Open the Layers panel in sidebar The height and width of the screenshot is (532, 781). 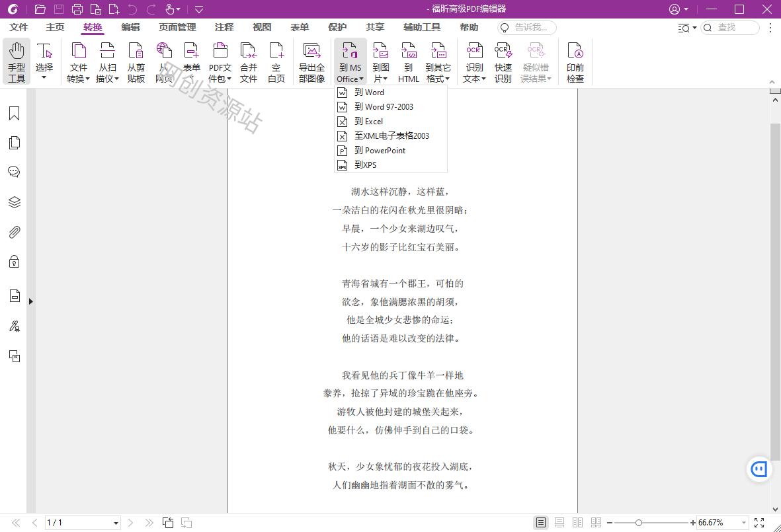point(15,202)
